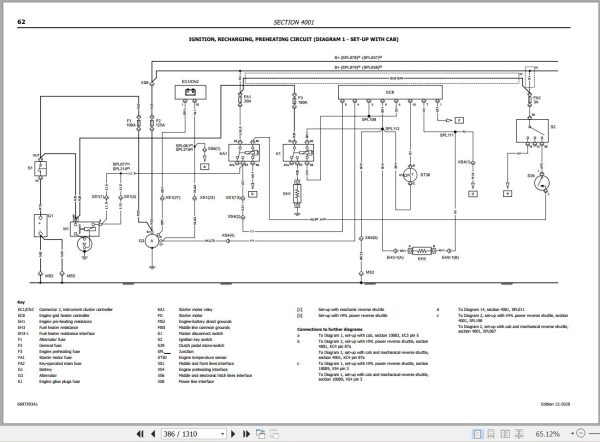Click the F3 100A fuse label
This screenshot has width=600, height=442.
point(303,100)
